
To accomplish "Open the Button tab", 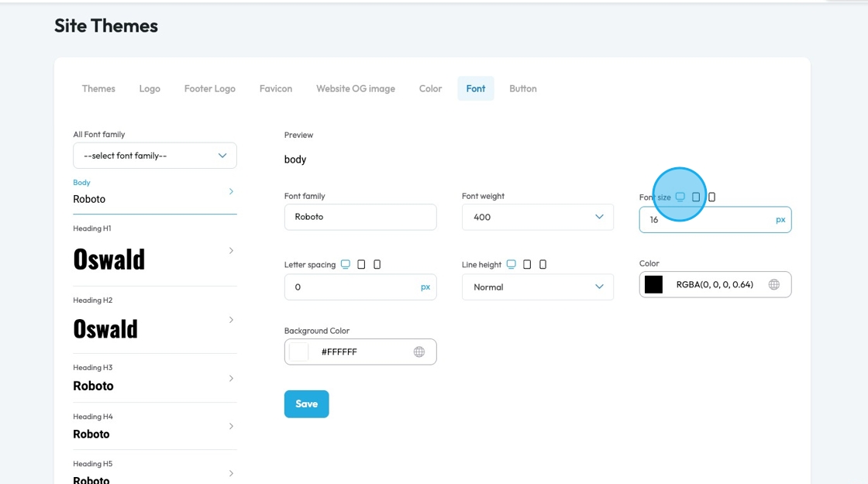I will (522, 88).
